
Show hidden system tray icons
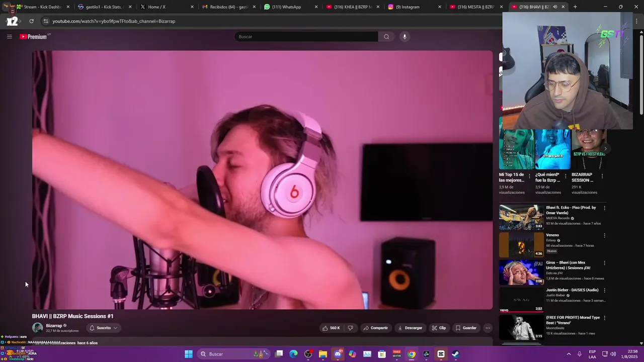[569, 354]
